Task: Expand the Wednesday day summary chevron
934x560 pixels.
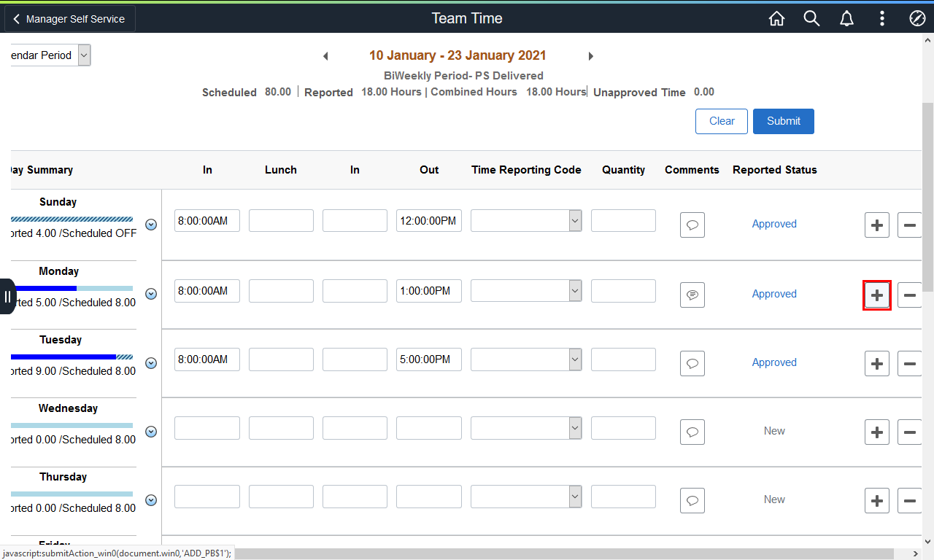Action: coord(151,432)
